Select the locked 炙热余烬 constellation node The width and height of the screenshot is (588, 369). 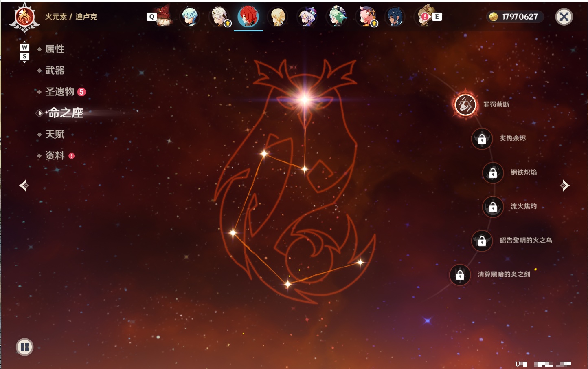(482, 139)
